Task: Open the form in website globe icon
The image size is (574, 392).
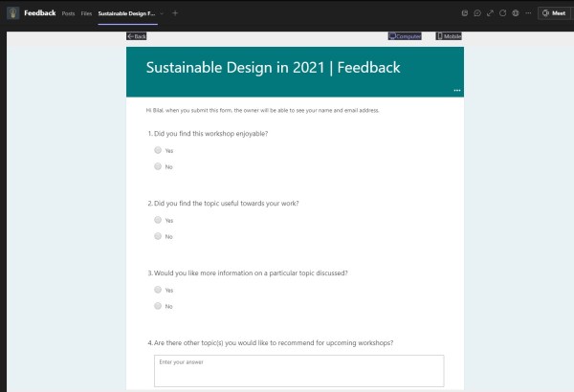Action: pyautogui.click(x=515, y=13)
